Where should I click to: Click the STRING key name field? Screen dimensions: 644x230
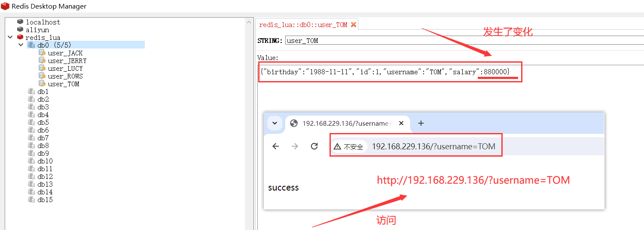[464, 41]
